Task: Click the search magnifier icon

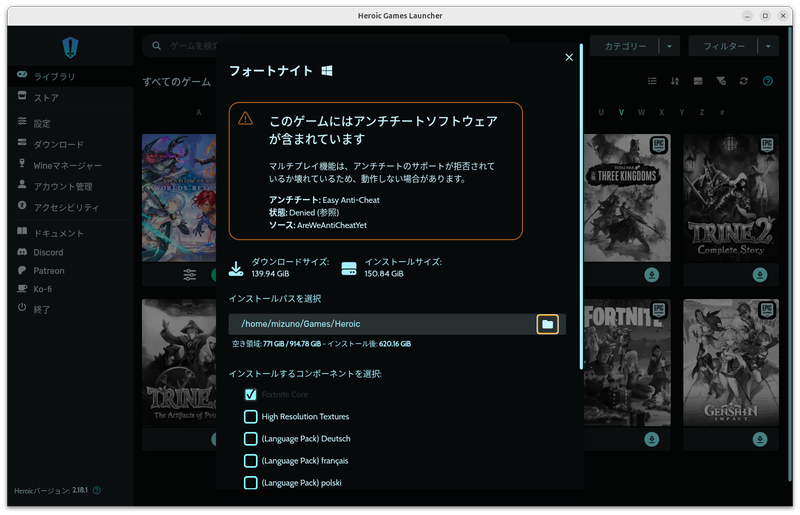Action: tap(157, 46)
